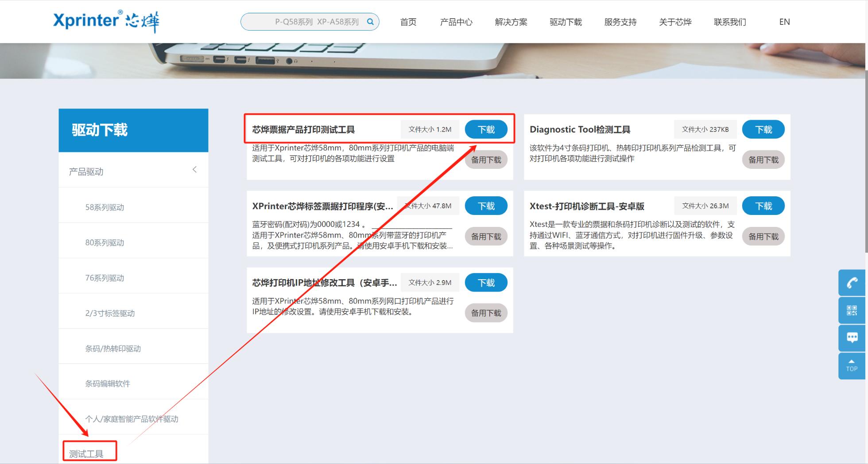Image resolution: width=868 pixels, height=464 pixels.
Task: Open 服务支持 in the navigation bar
Action: (620, 22)
